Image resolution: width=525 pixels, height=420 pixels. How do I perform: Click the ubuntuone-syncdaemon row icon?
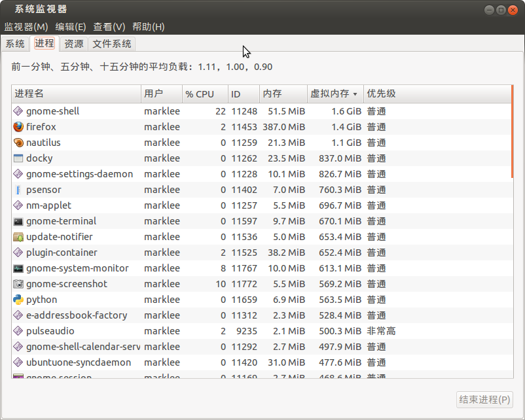18,362
